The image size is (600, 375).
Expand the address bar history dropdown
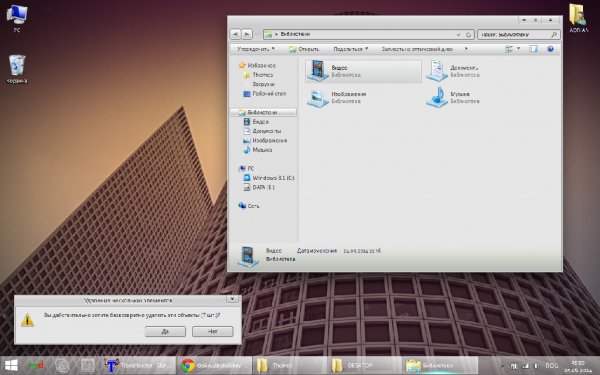tap(458, 34)
